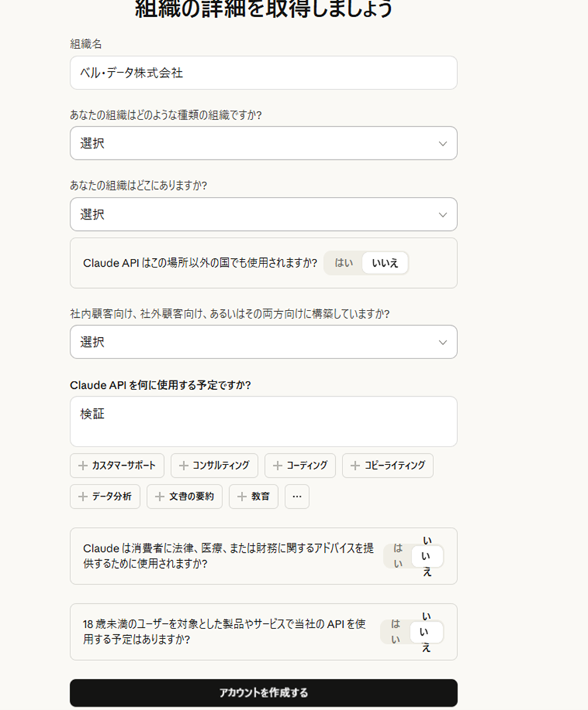This screenshot has height=710, width=588.
Task: Choose はい for users under 18
Action: [396, 632]
